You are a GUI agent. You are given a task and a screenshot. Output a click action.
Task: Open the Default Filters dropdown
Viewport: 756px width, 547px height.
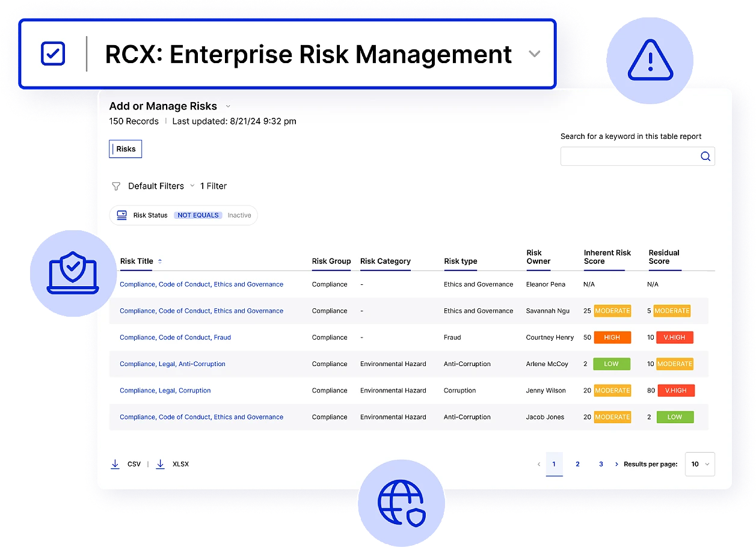click(x=161, y=186)
